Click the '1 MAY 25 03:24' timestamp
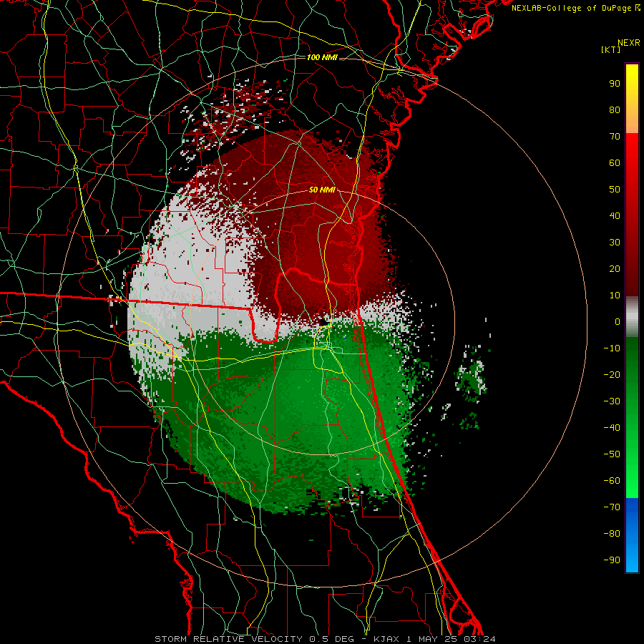The width and height of the screenshot is (644, 644). [451, 639]
